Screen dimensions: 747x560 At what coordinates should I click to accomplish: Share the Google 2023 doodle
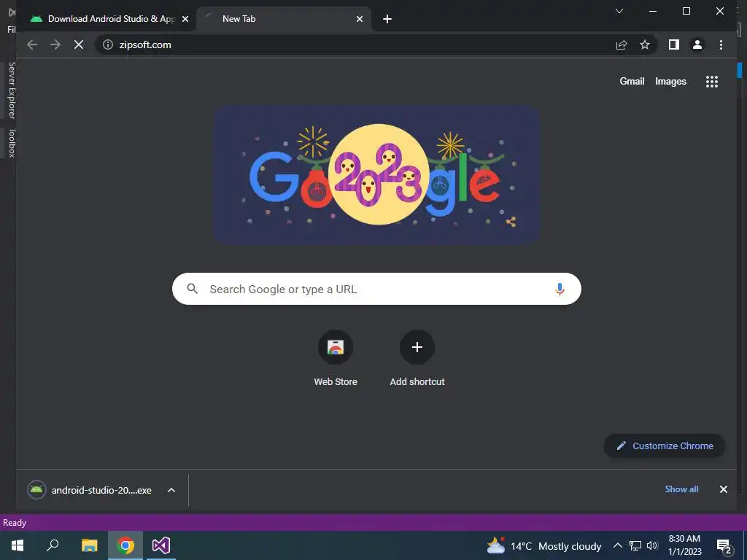tap(511, 222)
